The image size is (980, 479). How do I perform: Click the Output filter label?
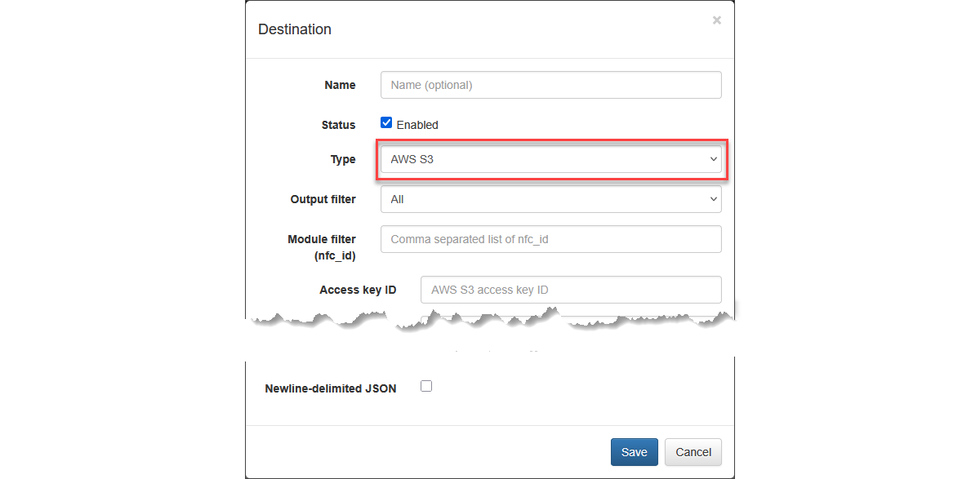323,199
